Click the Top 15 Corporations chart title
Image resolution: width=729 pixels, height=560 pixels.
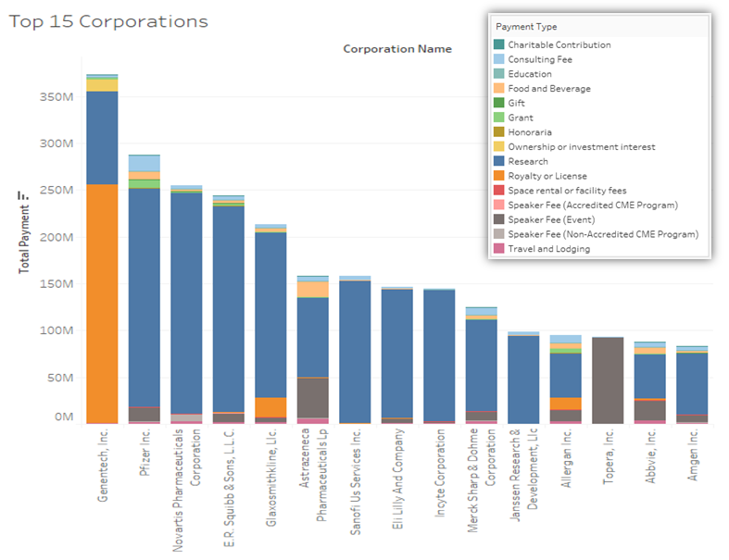pyautogui.click(x=108, y=22)
